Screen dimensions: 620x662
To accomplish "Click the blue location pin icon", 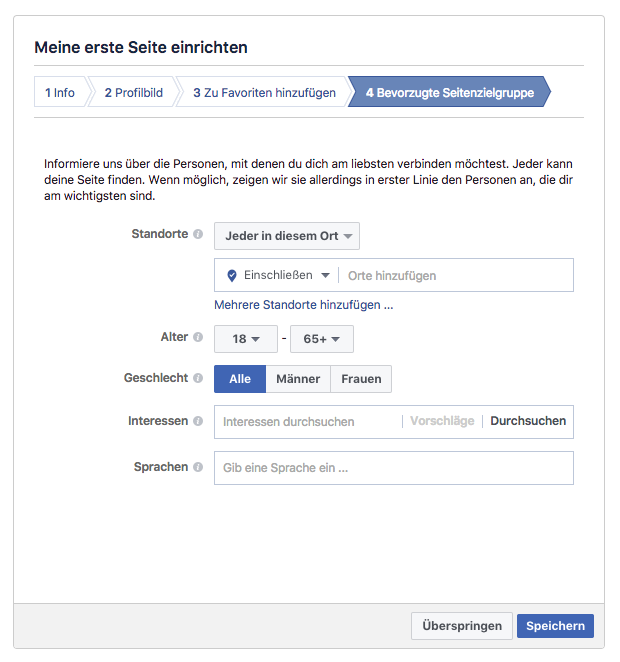I will 232,276.
